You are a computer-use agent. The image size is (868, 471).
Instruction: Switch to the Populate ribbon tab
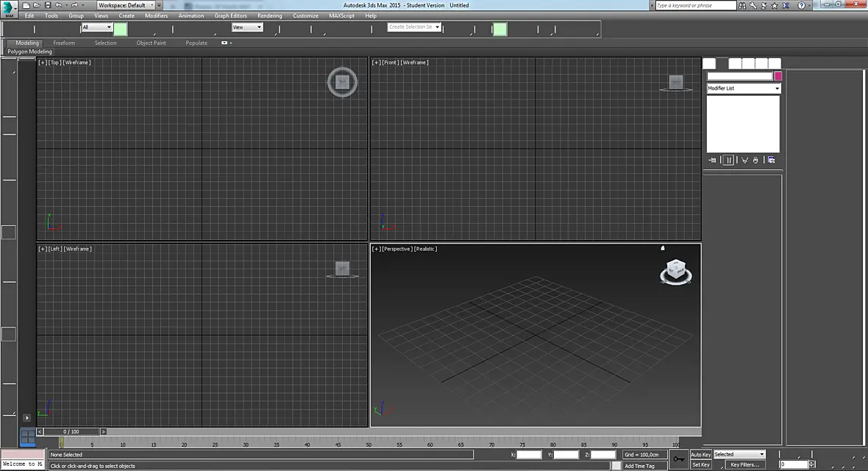[x=196, y=43]
